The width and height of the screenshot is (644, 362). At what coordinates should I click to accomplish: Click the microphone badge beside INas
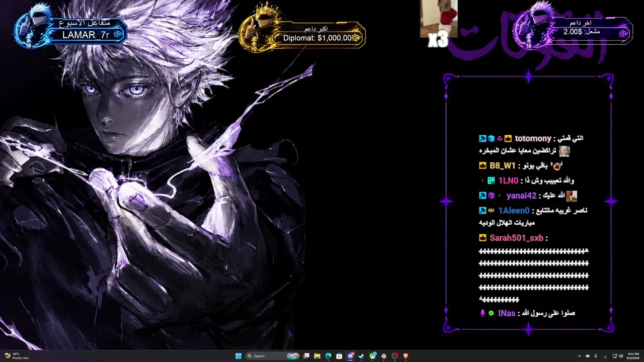(x=482, y=313)
